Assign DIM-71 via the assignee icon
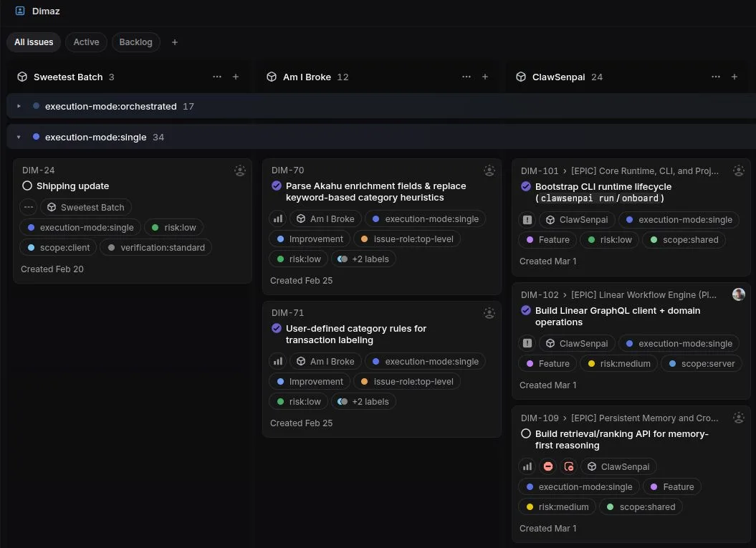Screen dimensions: 756x548 (489, 313)
